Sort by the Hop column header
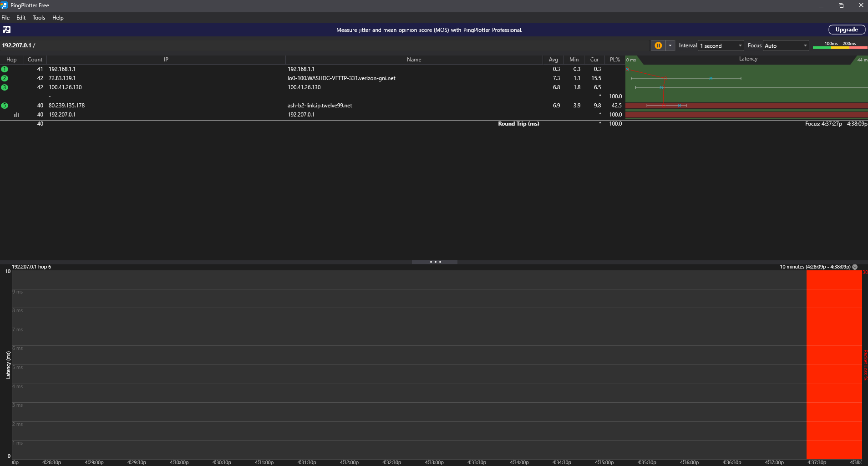 pos(11,60)
